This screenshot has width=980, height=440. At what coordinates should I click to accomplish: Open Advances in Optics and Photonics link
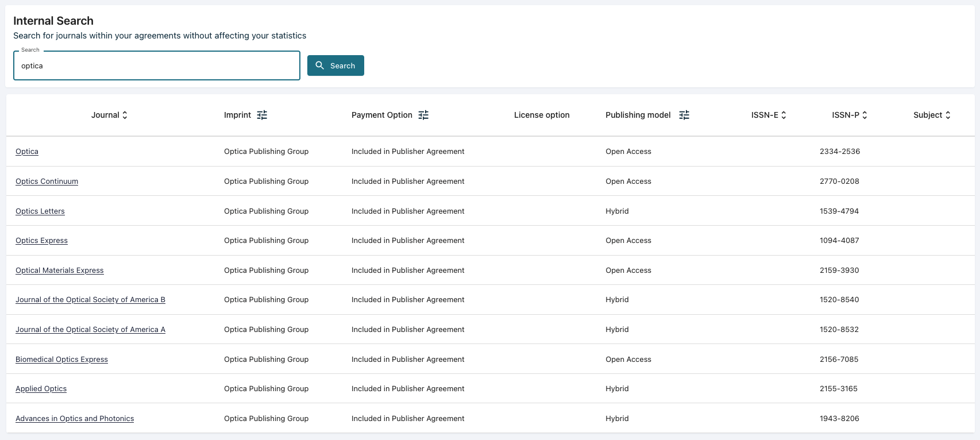tap(75, 419)
